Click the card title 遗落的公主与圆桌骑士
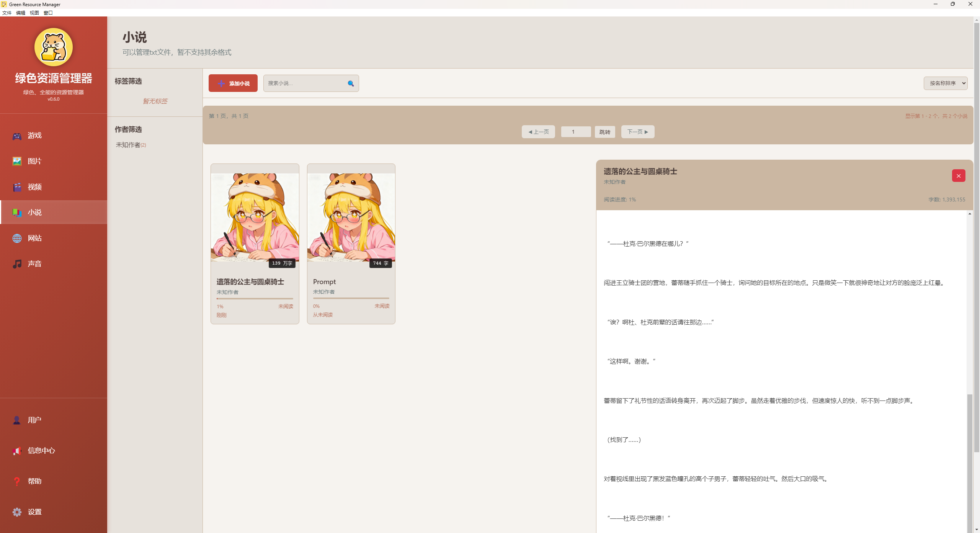 pyautogui.click(x=250, y=282)
